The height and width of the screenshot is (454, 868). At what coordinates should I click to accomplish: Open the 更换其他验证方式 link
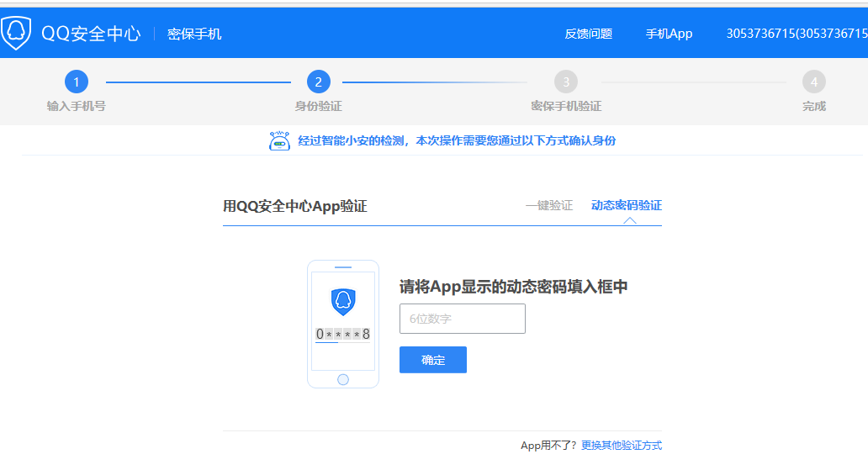pyautogui.click(x=621, y=445)
